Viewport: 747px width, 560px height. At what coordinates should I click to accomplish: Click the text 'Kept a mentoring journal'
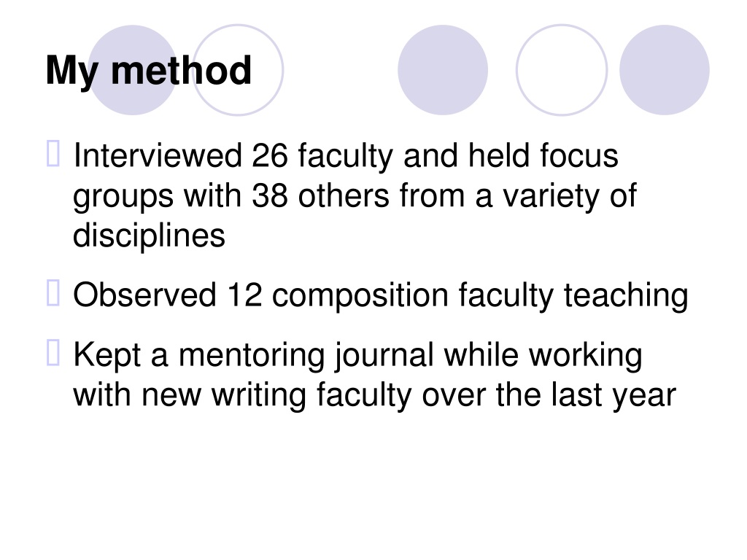tap(253, 356)
